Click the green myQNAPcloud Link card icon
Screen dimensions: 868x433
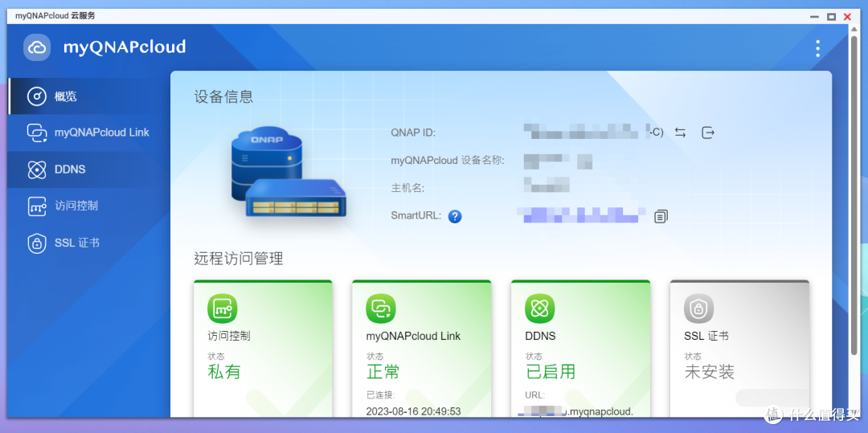[x=381, y=308]
